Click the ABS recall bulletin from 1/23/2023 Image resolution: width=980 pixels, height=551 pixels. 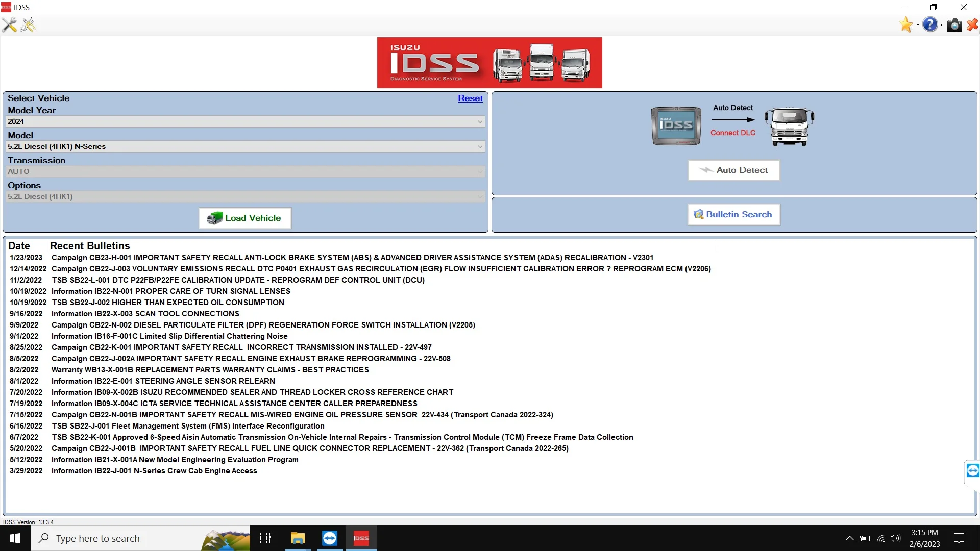[353, 257]
